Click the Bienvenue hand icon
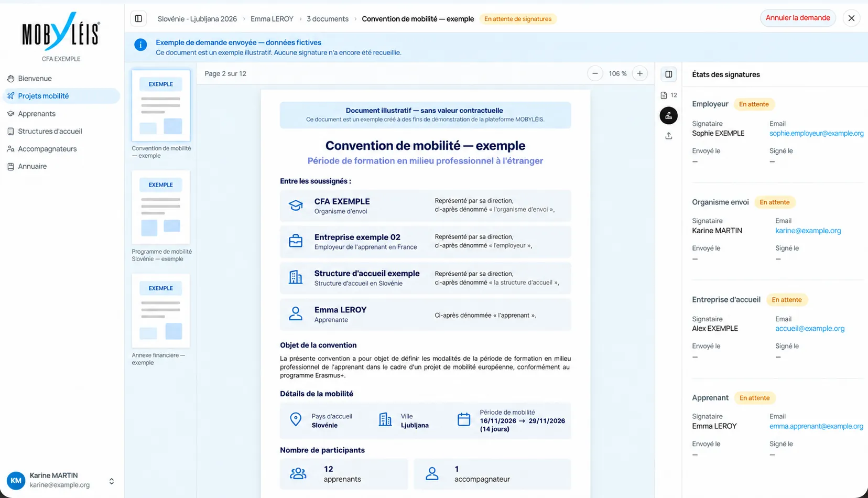Viewport: 868px width, 498px height. pyautogui.click(x=10, y=79)
